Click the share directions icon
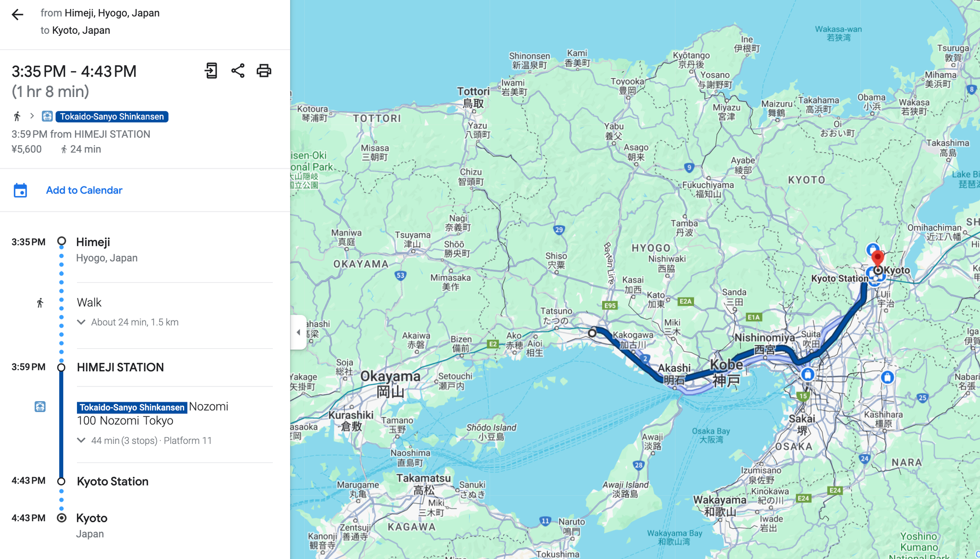 coord(238,71)
